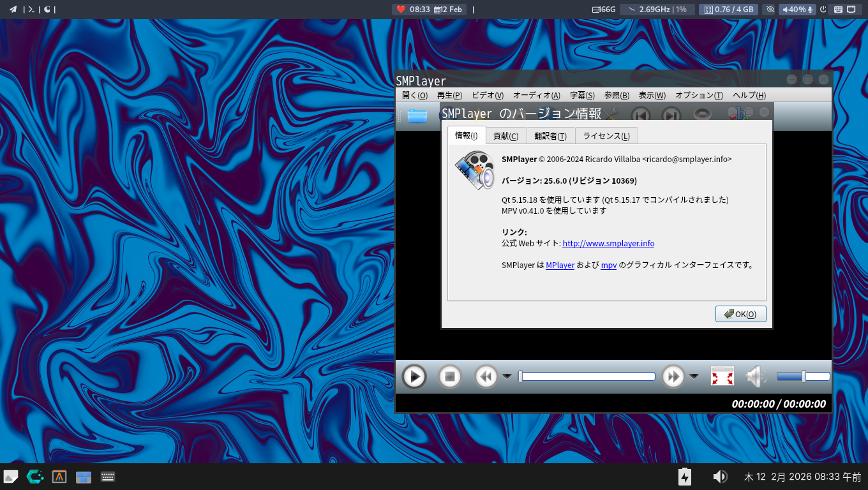868x490 pixels.
Task: Switch to the 貢献(C) tab
Action: tap(505, 136)
